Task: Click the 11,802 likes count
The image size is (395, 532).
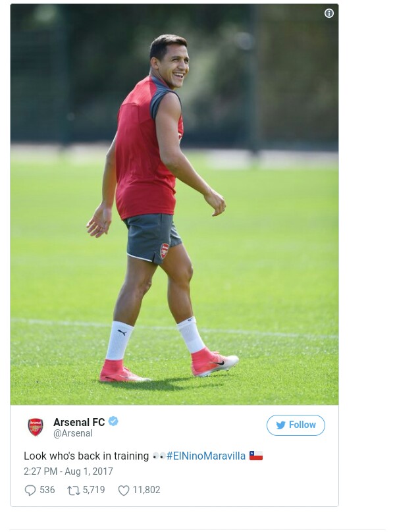Action: pos(146,490)
